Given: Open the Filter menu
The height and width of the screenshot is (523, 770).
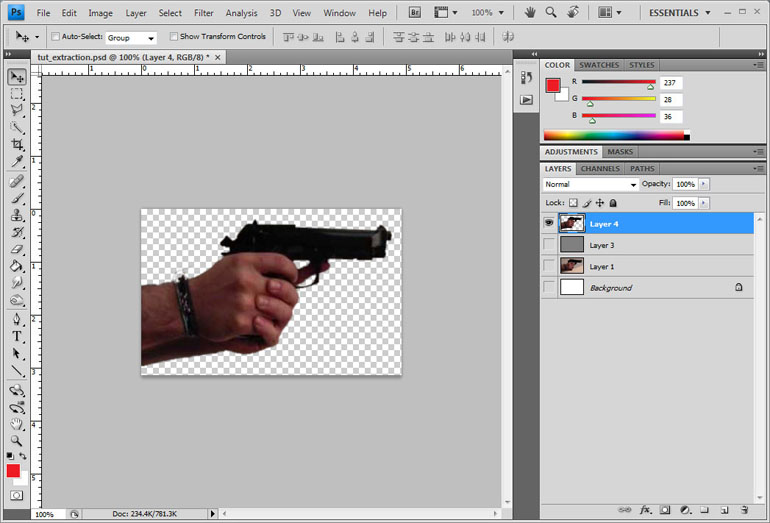Looking at the screenshot, I should (x=203, y=13).
